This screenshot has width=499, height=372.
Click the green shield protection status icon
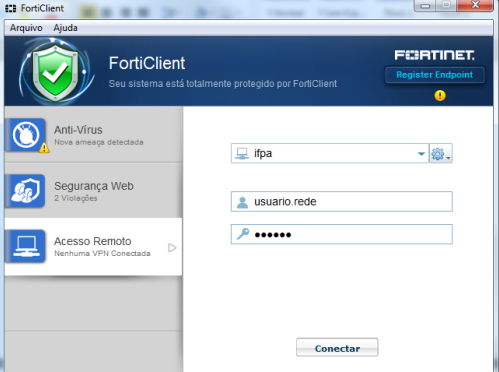click(55, 72)
